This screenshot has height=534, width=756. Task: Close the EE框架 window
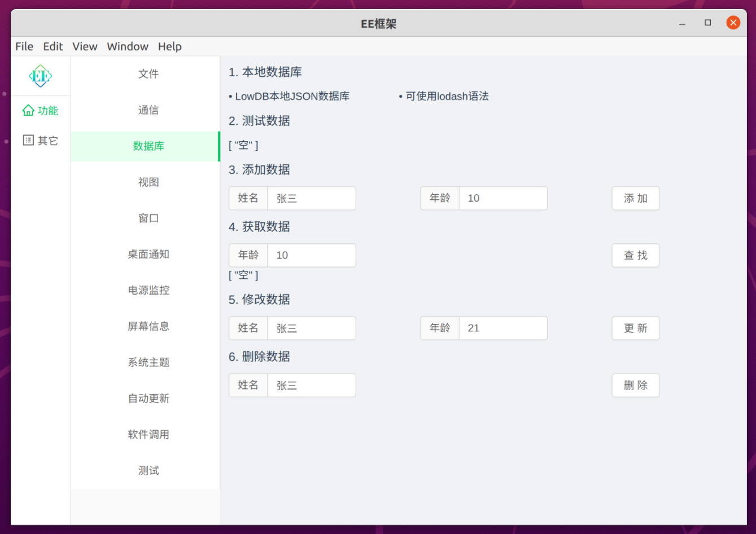pos(733,23)
